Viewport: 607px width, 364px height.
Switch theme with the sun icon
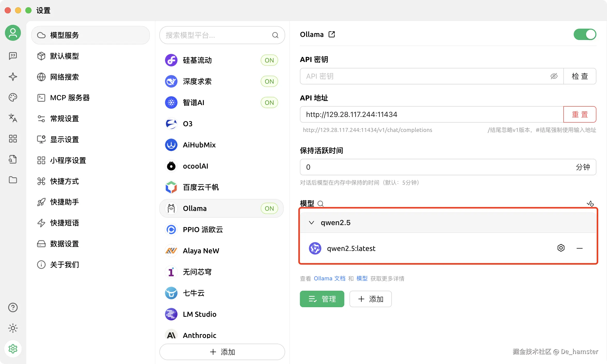[x=13, y=328]
